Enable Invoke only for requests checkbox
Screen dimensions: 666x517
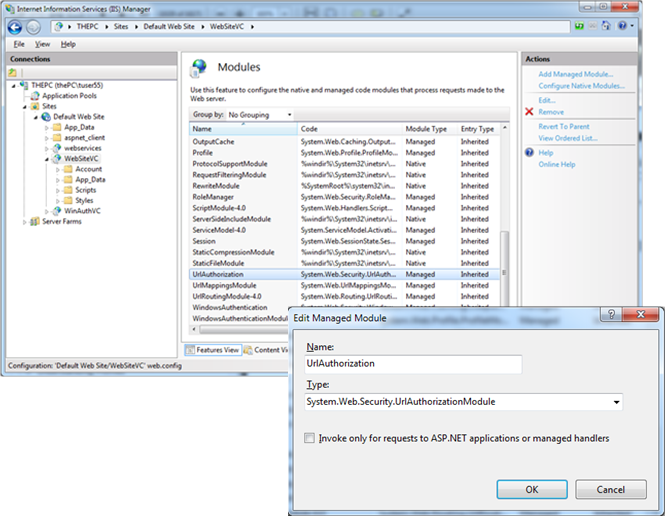309,438
